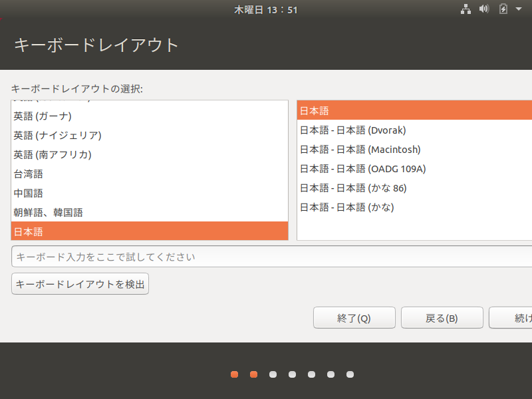Select the plain 日本語 variant on the right

tap(414, 110)
